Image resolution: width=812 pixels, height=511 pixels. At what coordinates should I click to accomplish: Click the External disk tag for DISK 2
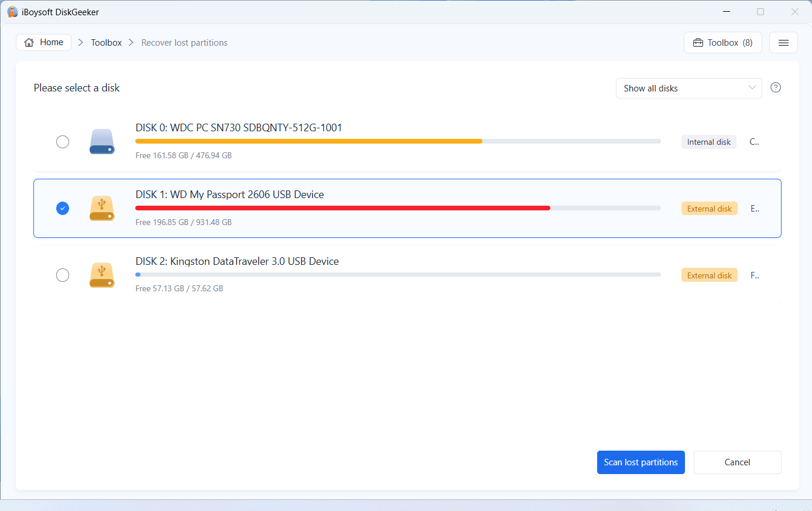click(710, 275)
